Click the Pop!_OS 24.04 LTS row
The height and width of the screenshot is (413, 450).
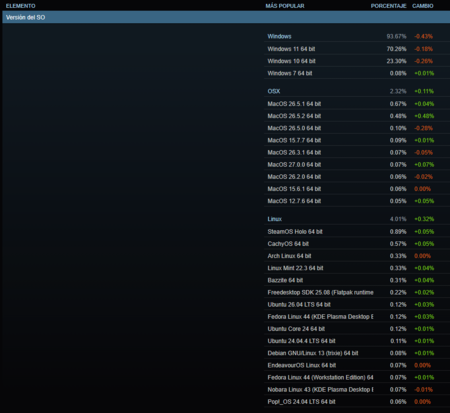coord(357,402)
